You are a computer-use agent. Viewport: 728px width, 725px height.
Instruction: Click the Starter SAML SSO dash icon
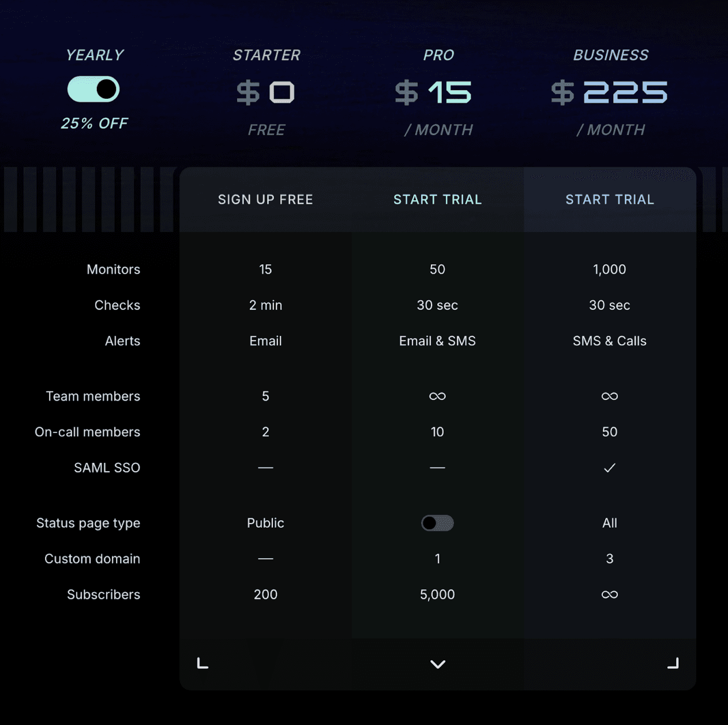265,468
